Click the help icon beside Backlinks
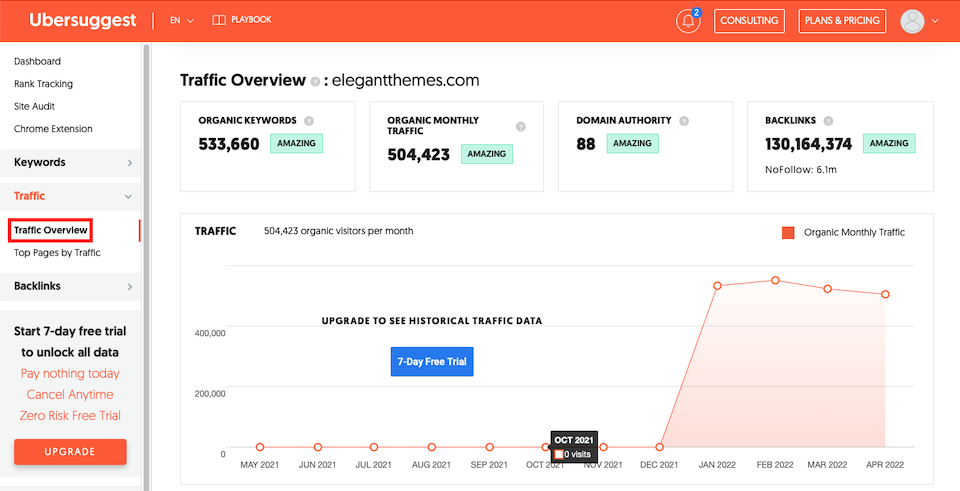 (828, 121)
